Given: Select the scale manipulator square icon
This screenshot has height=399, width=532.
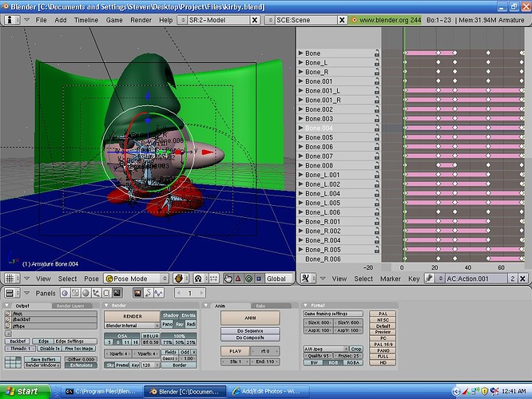Looking at the screenshot, I should pyautogui.click(x=259, y=279).
